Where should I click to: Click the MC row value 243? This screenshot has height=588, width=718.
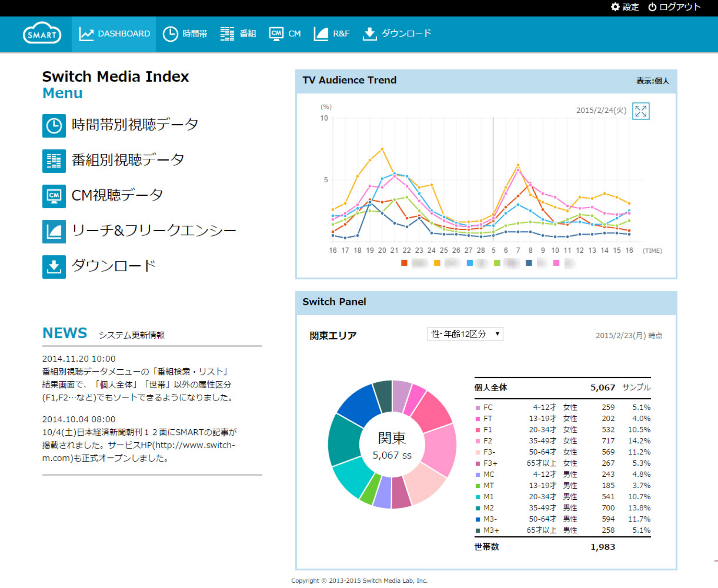[x=608, y=475]
